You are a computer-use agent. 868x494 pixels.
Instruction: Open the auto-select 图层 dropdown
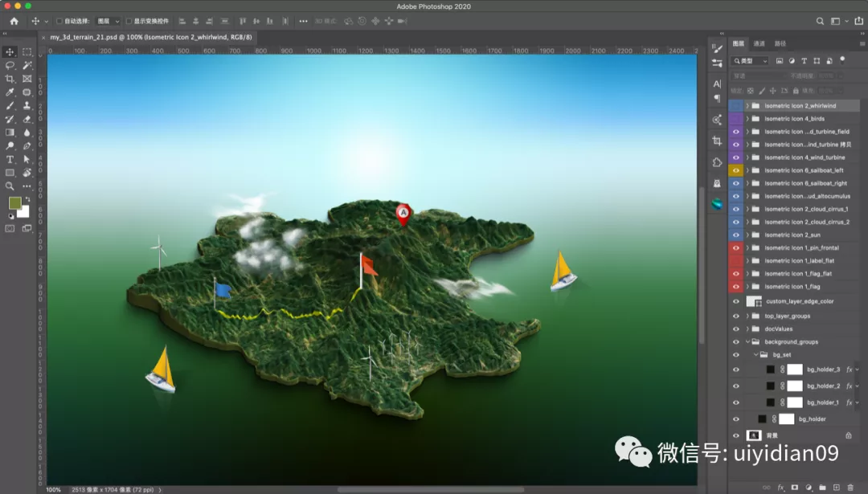click(108, 21)
